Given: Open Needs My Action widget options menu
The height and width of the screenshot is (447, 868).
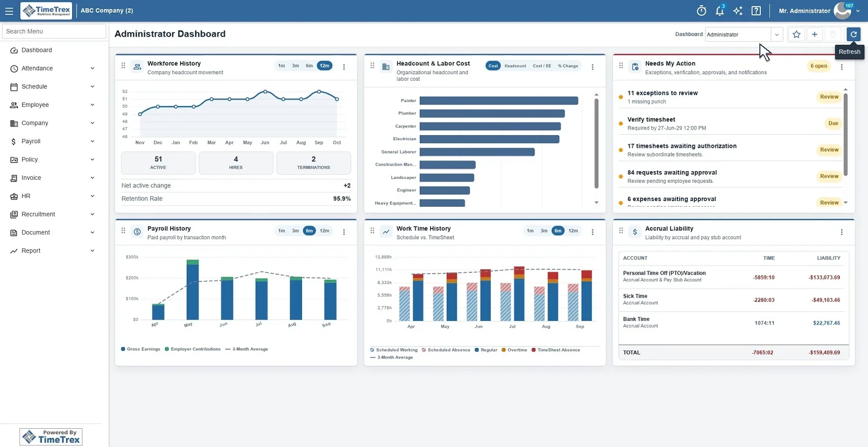Looking at the screenshot, I should (x=842, y=67).
